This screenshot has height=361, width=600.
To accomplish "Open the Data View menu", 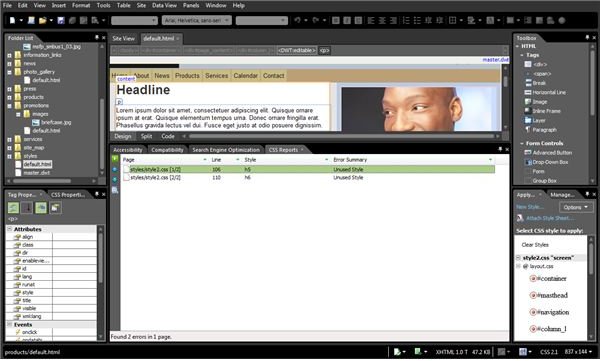I will (x=164, y=5).
